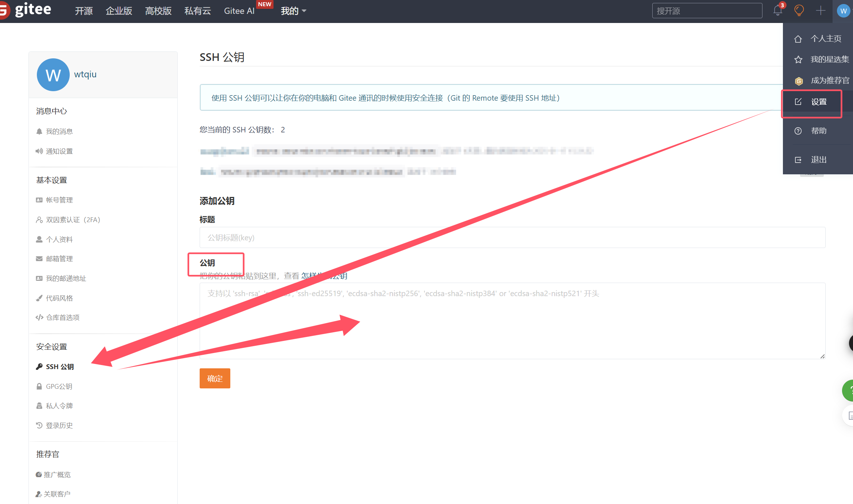Click the orange lightbulb icon in header
This screenshot has height=504, width=853.
coord(799,11)
